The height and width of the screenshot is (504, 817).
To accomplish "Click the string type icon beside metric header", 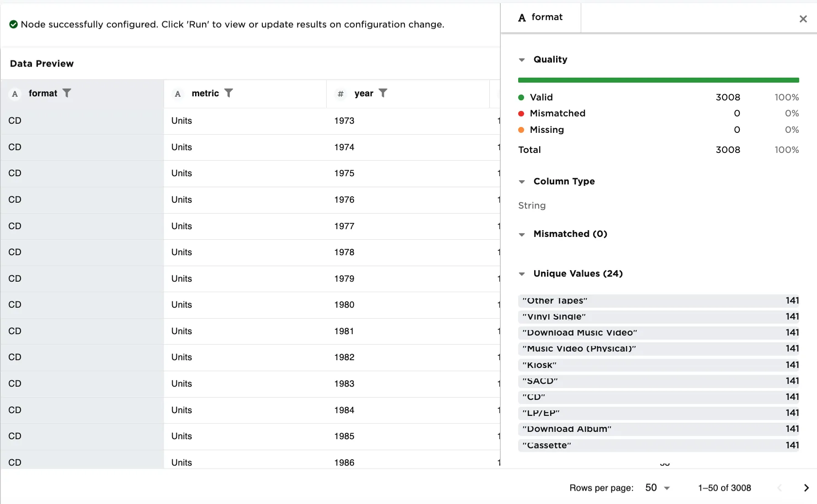I will (x=178, y=94).
